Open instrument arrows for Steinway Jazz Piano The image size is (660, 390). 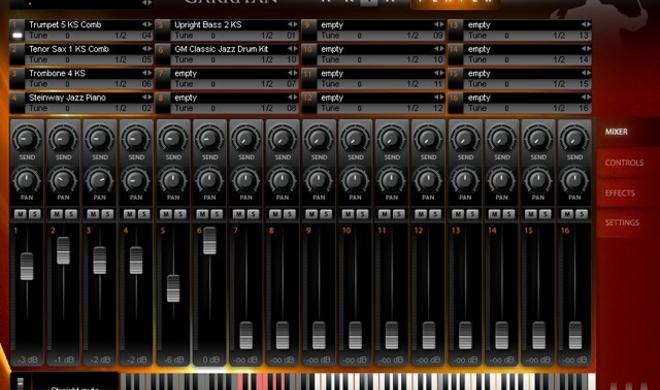(146, 98)
